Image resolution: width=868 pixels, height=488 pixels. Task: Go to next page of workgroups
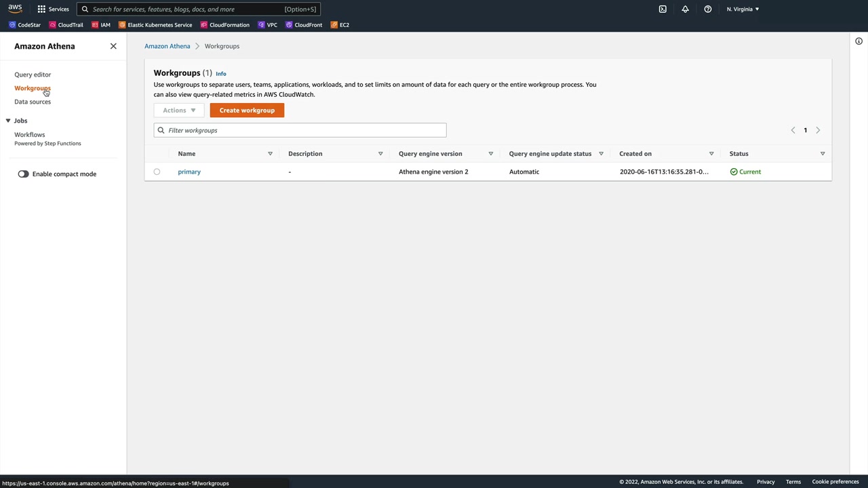click(x=818, y=130)
